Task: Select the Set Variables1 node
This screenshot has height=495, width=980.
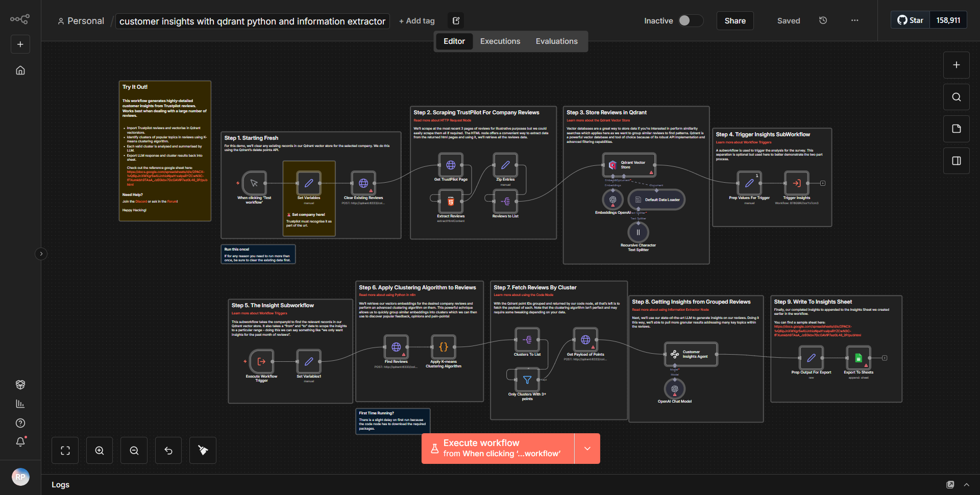Action: click(x=309, y=361)
